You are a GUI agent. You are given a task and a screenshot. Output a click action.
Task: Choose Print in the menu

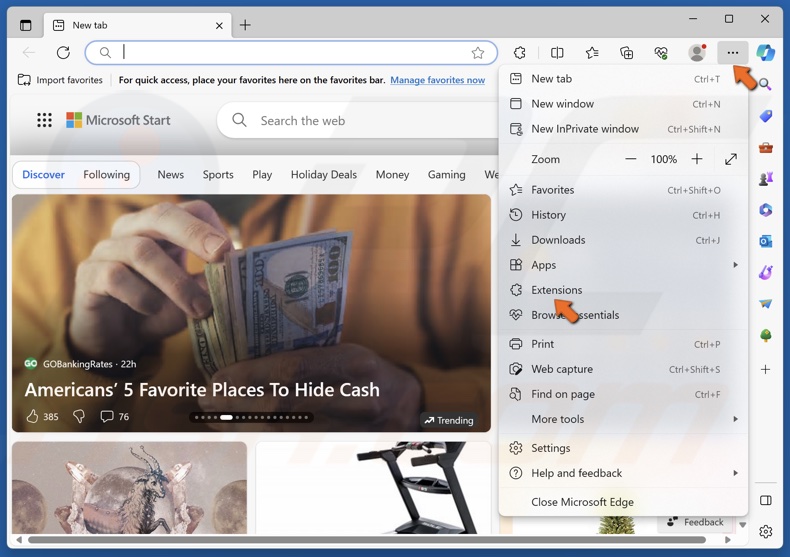click(623, 344)
